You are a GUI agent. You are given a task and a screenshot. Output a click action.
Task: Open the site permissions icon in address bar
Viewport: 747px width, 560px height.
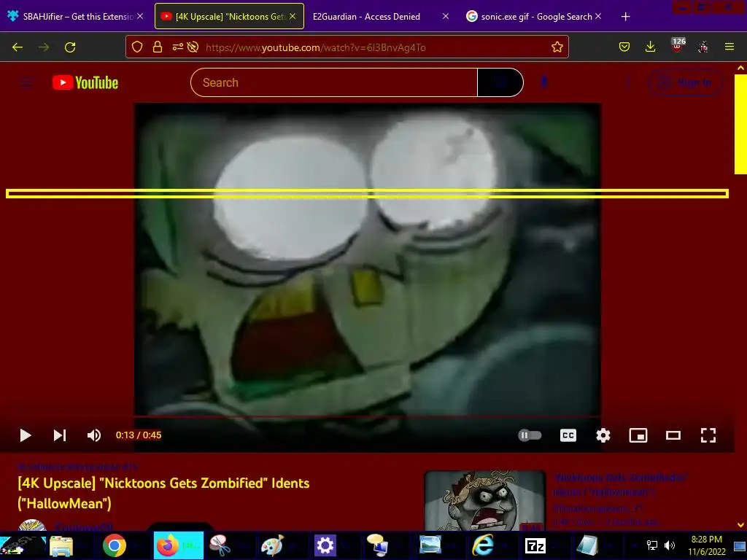pos(178,47)
